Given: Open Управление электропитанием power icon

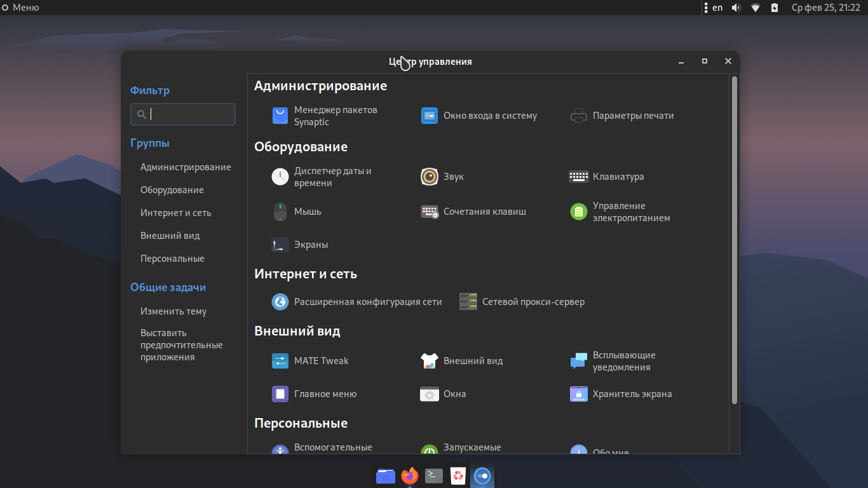Looking at the screenshot, I should 579,212.
